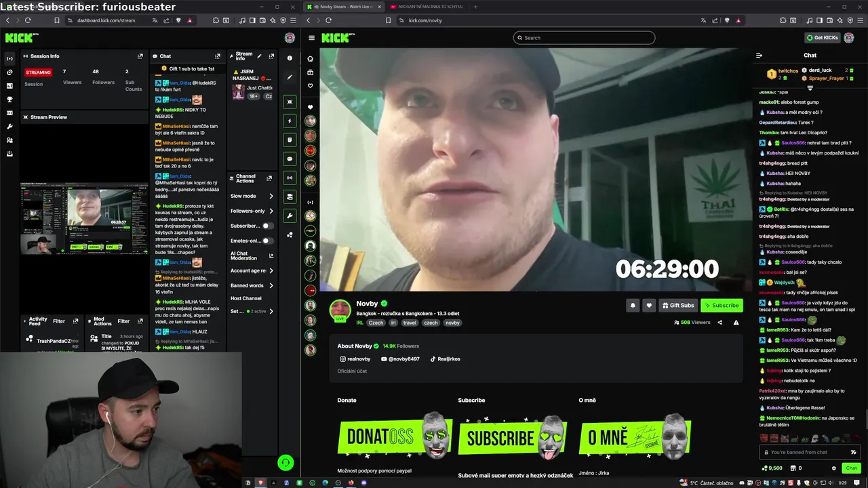Focus the Kick Search field

[x=584, y=38]
